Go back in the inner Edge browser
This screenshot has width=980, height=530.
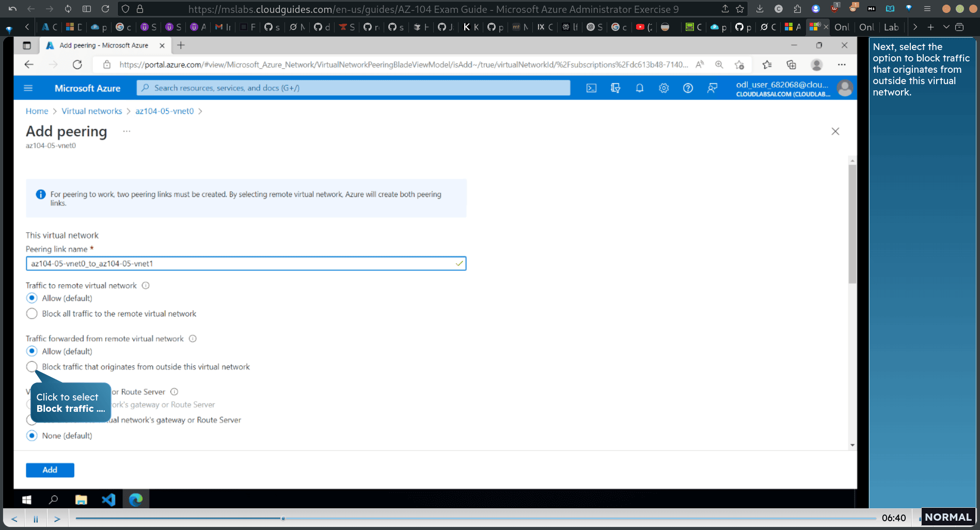pyautogui.click(x=29, y=65)
